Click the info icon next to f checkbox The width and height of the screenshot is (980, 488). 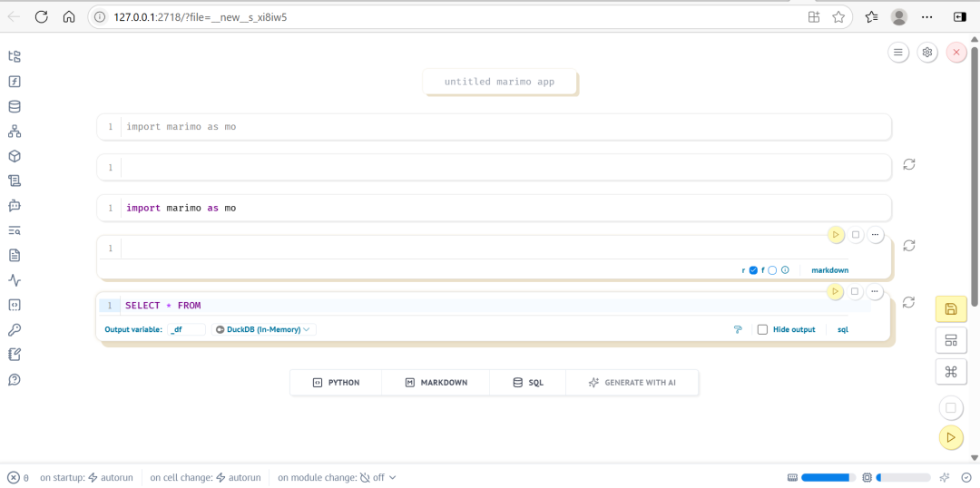click(786, 270)
